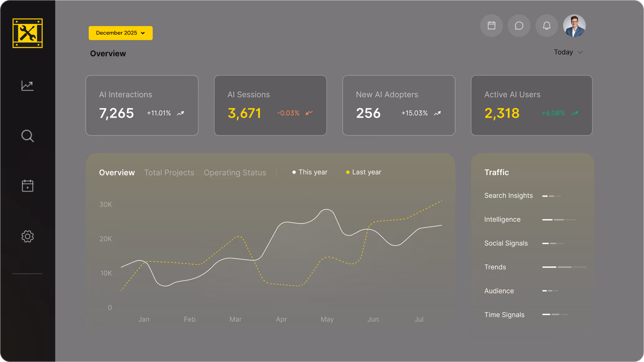Image resolution: width=644 pixels, height=362 pixels.
Task: Click the AI Interactions stat card
Action: click(142, 105)
